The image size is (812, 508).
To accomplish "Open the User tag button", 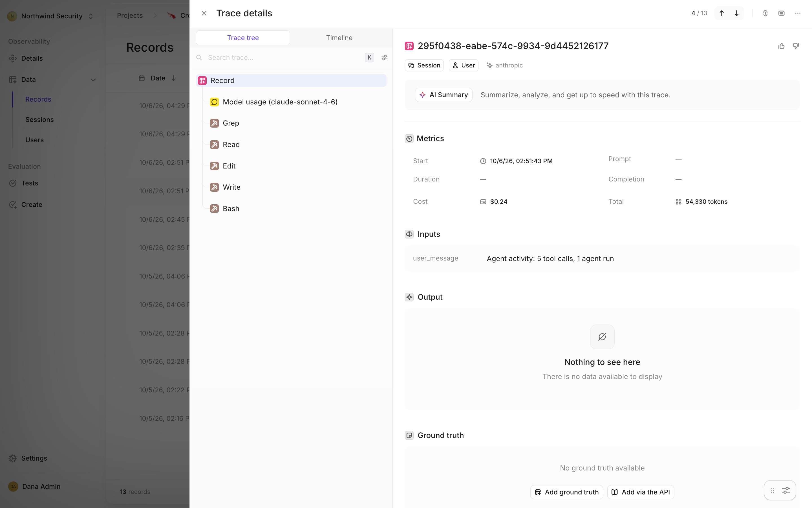I will click(x=464, y=65).
